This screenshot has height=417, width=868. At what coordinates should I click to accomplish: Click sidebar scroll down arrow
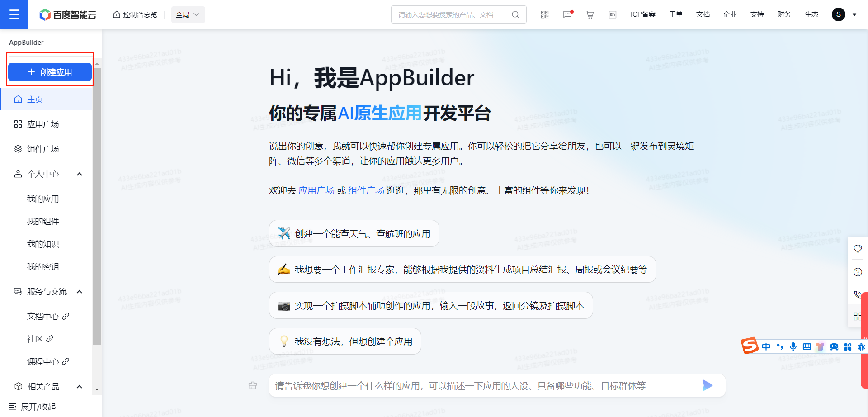(97, 389)
